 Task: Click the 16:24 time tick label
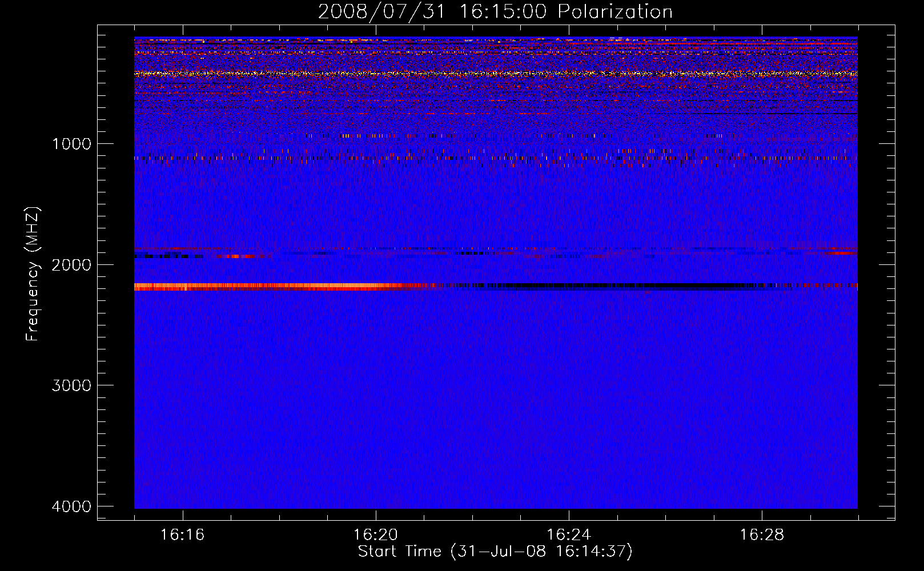(x=569, y=535)
